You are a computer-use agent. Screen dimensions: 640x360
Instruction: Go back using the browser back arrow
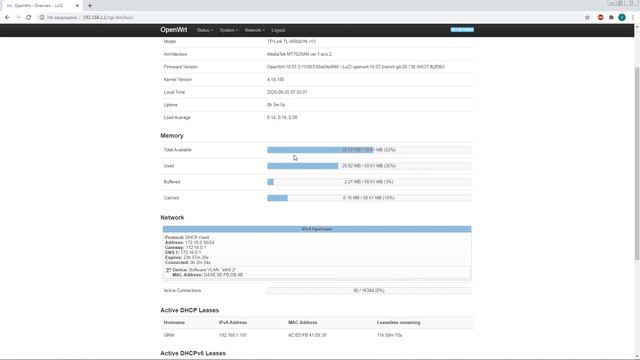click(7, 18)
